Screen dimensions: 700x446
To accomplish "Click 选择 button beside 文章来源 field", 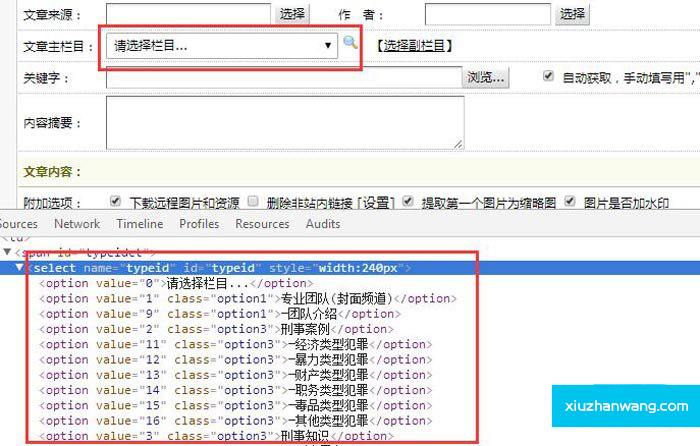I will tap(292, 14).
